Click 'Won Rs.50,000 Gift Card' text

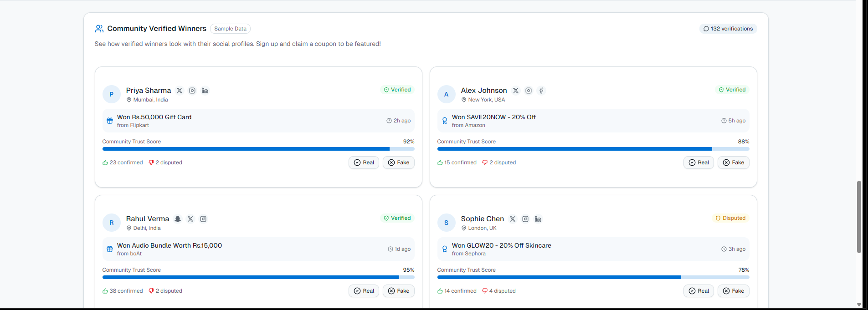click(154, 117)
